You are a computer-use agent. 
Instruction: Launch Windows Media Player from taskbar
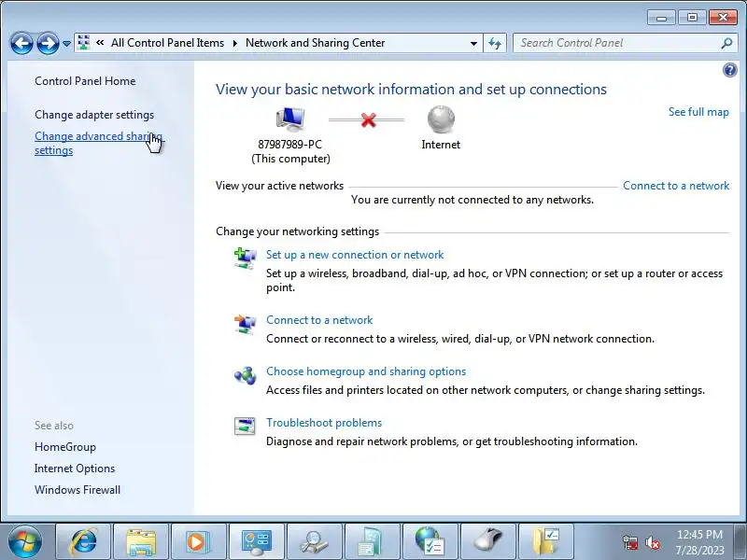pos(199,541)
